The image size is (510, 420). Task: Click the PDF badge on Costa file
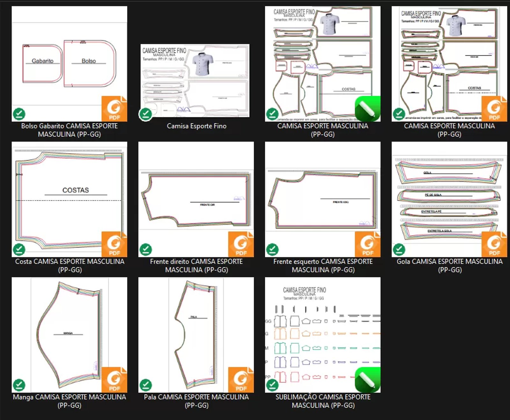114,244
